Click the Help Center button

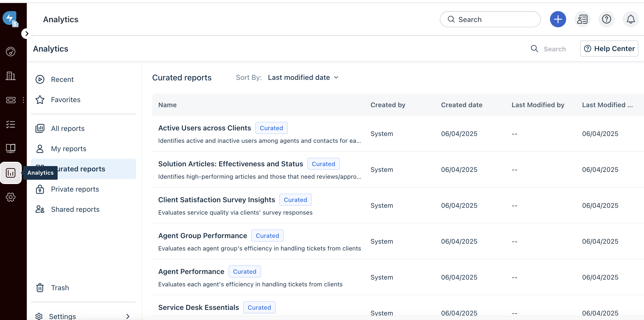click(609, 49)
